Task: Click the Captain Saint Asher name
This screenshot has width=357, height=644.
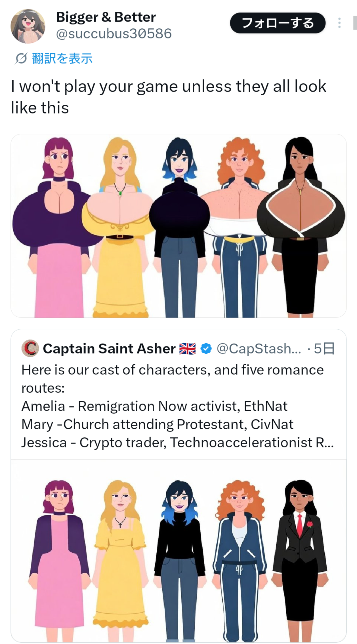Action: pos(109,348)
